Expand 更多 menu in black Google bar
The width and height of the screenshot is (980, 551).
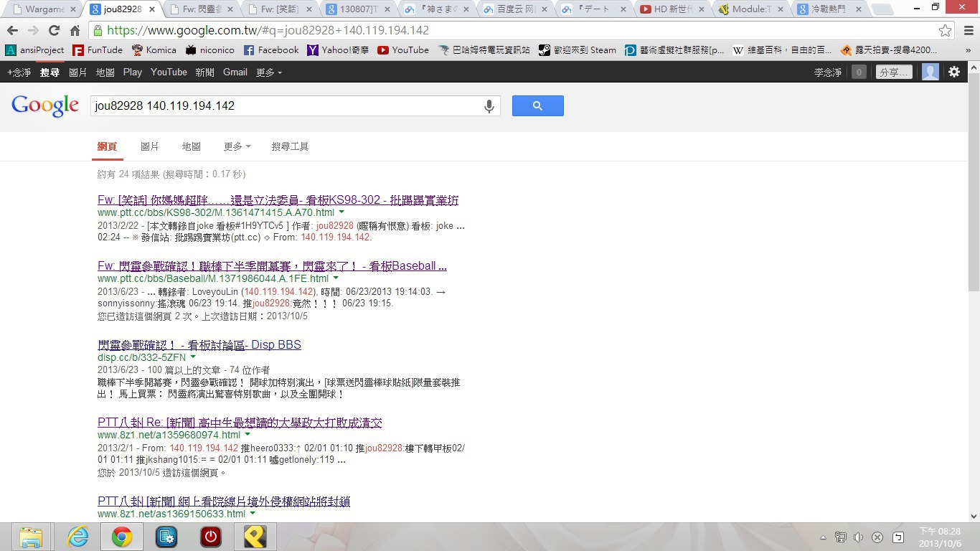coord(268,72)
